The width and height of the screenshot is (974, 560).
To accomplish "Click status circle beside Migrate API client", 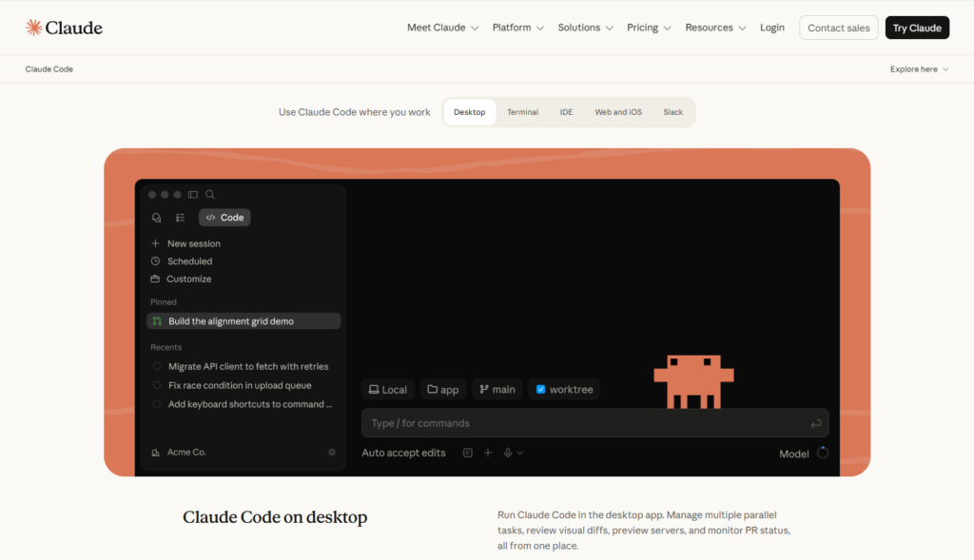I will [157, 366].
